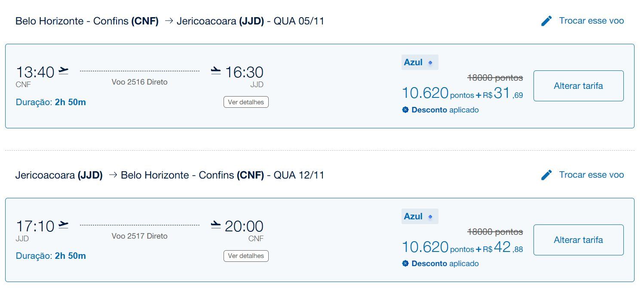644x288 pixels.
Task: Click the 10.620 pontos price on outbound flight
Action: pyautogui.click(x=438, y=93)
